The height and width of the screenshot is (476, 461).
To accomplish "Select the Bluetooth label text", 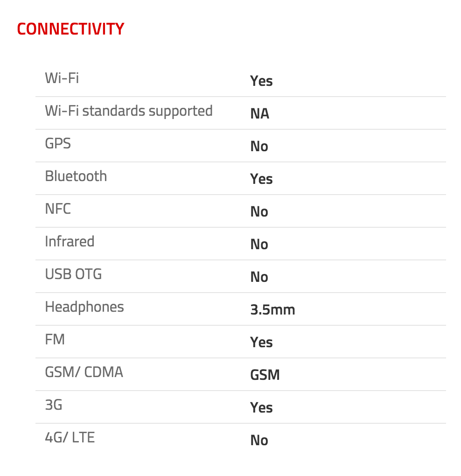I will click(76, 176).
